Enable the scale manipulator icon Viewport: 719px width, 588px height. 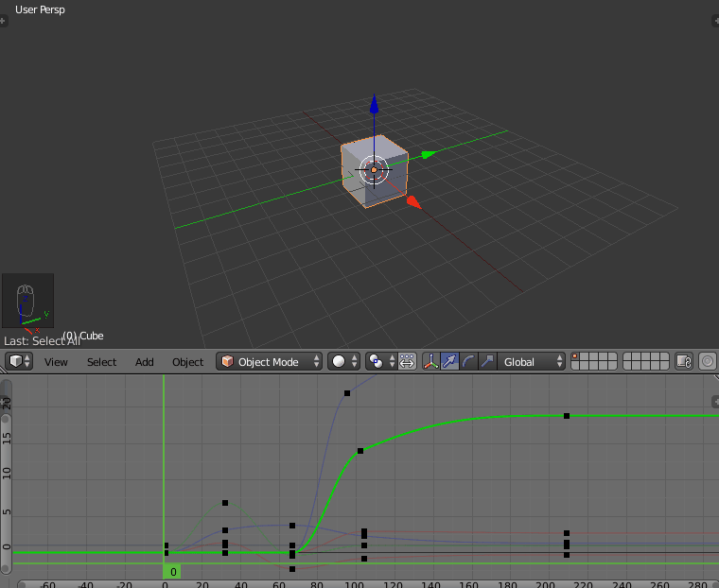[x=487, y=362]
